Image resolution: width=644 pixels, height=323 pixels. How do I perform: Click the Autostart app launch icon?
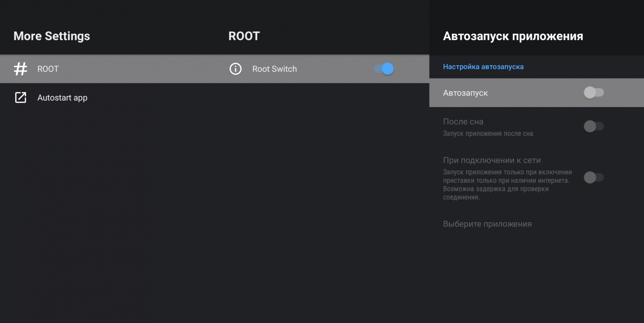(21, 97)
